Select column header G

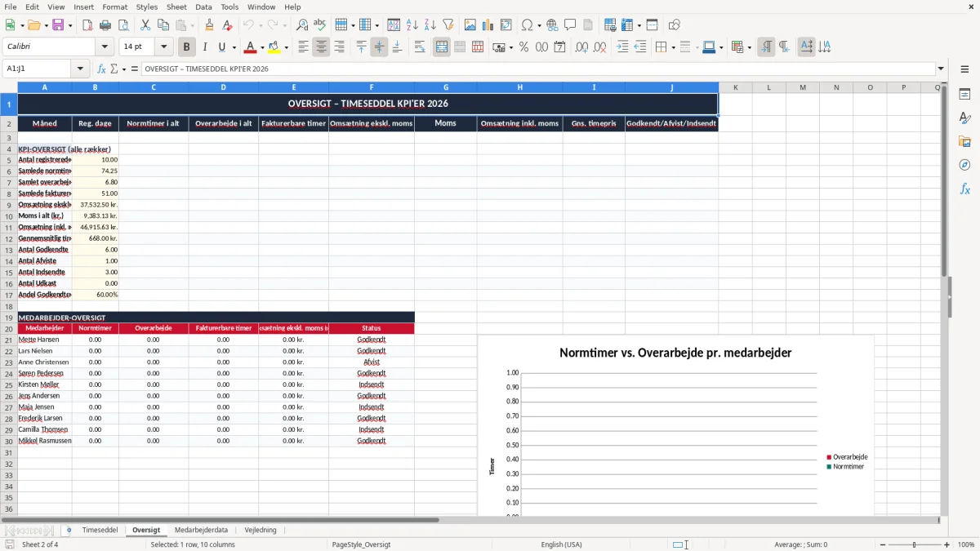point(445,87)
